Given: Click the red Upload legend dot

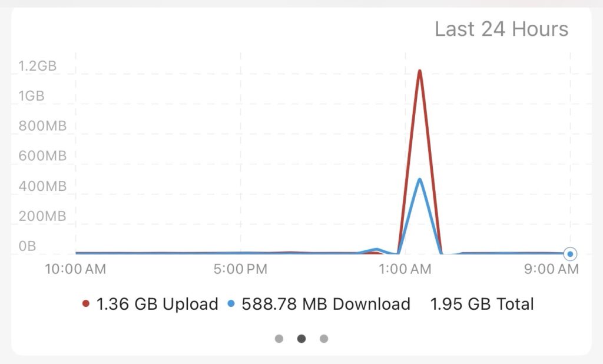Looking at the screenshot, I should click(86, 303).
